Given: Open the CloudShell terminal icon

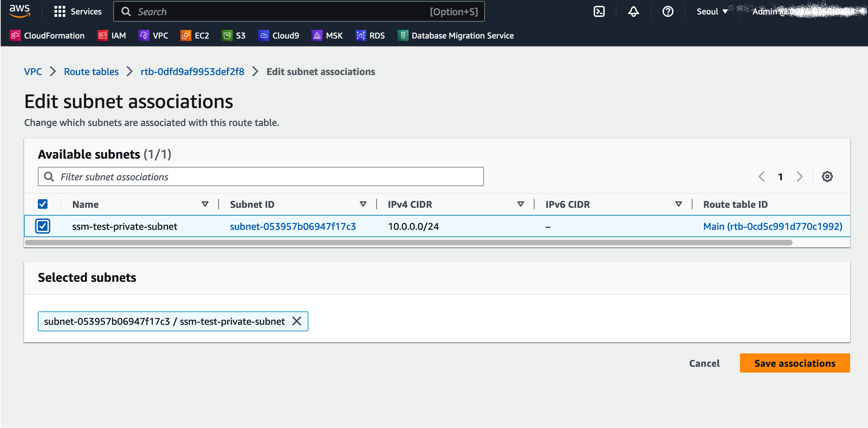Looking at the screenshot, I should click(x=599, y=12).
